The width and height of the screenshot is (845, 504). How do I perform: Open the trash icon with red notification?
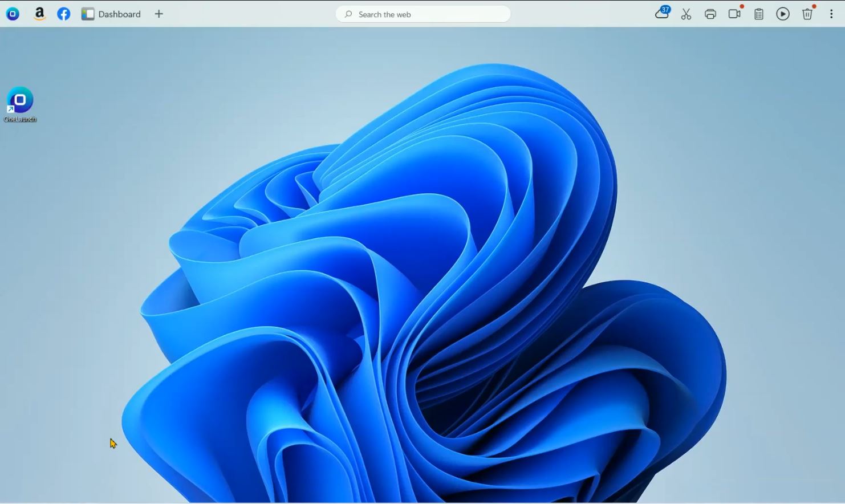tap(807, 14)
